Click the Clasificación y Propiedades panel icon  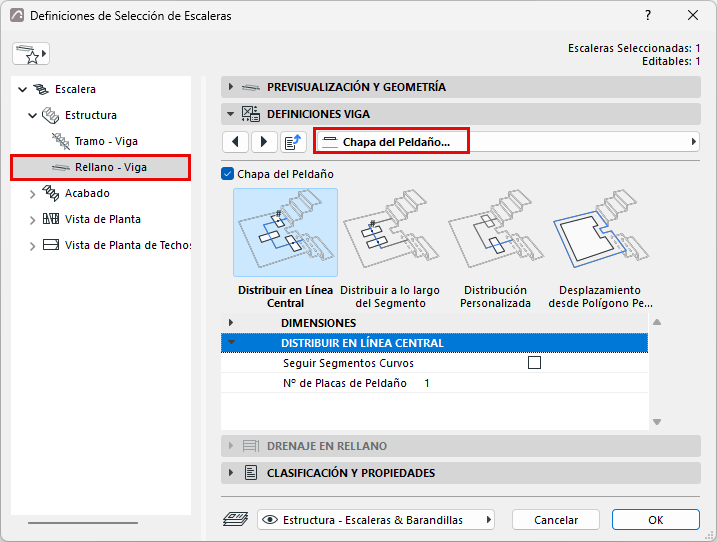(x=251, y=473)
